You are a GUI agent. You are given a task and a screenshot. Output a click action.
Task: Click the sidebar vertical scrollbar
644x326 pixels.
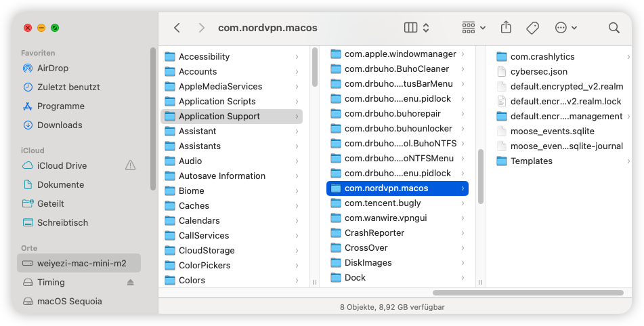click(x=153, y=119)
